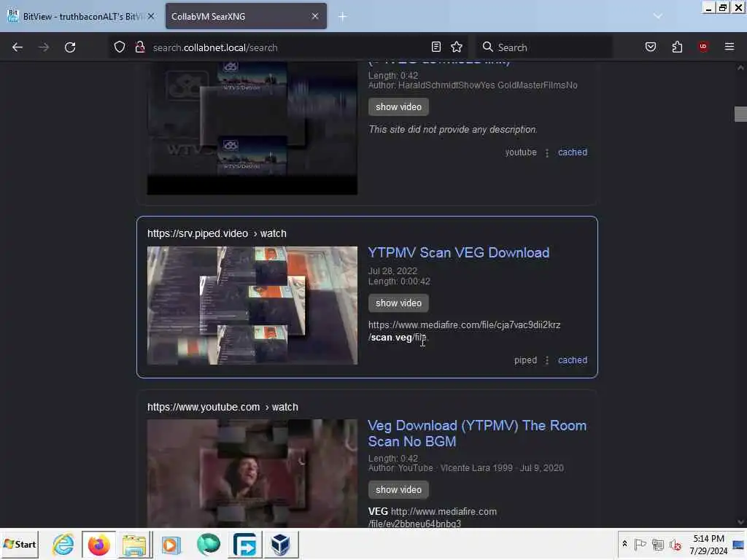Click 'This site did not provide any description'
The width and height of the screenshot is (747, 560).
[x=452, y=130]
